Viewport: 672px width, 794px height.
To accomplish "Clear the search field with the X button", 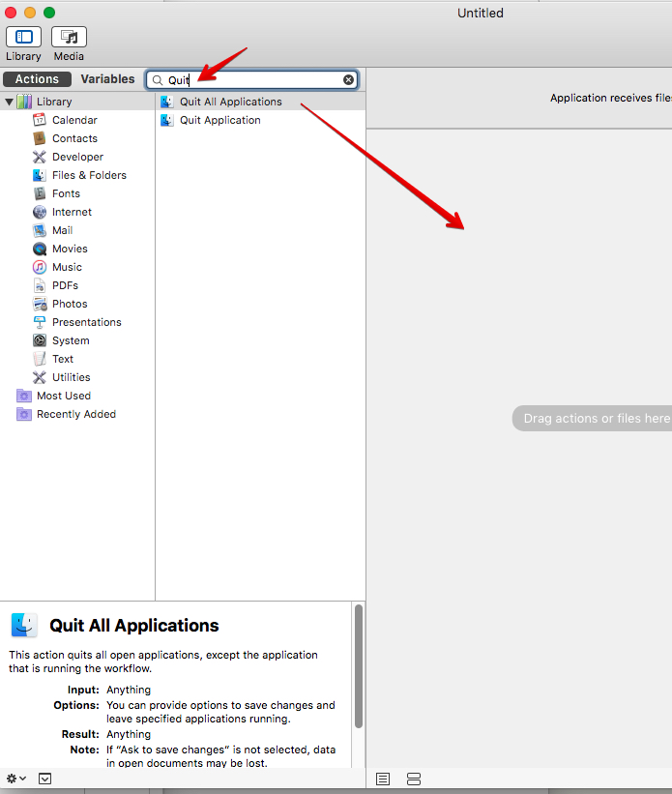I will tap(348, 80).
